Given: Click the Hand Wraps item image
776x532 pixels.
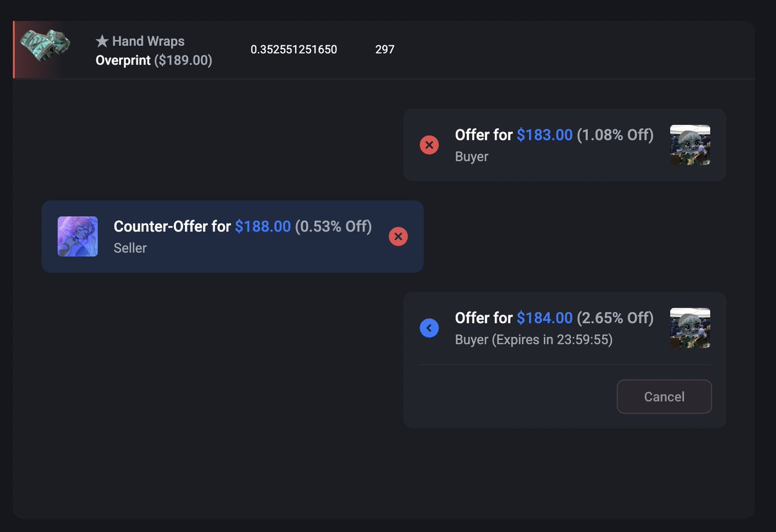Looking at the screenshot, I should point(45,45).
